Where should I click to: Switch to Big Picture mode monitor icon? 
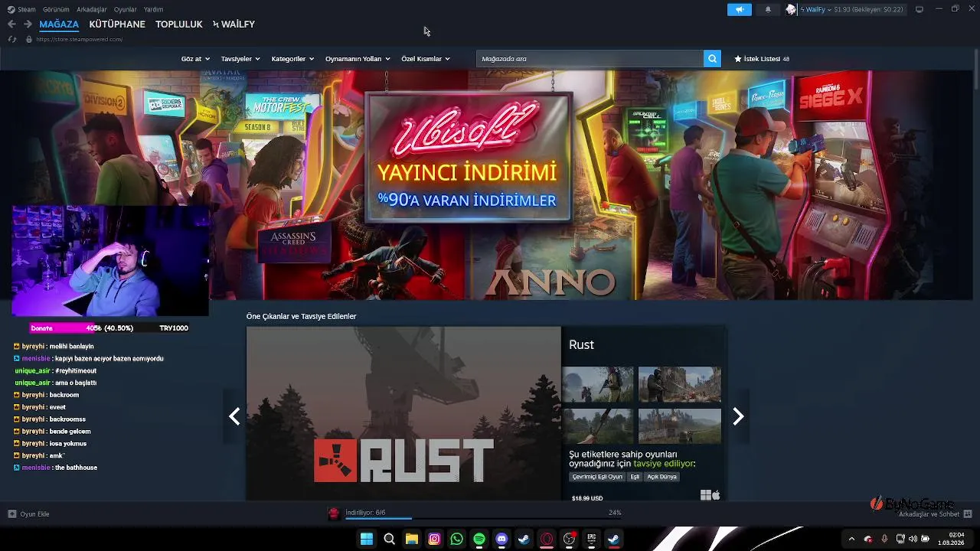pyautogui.click(x=920, y=9)
